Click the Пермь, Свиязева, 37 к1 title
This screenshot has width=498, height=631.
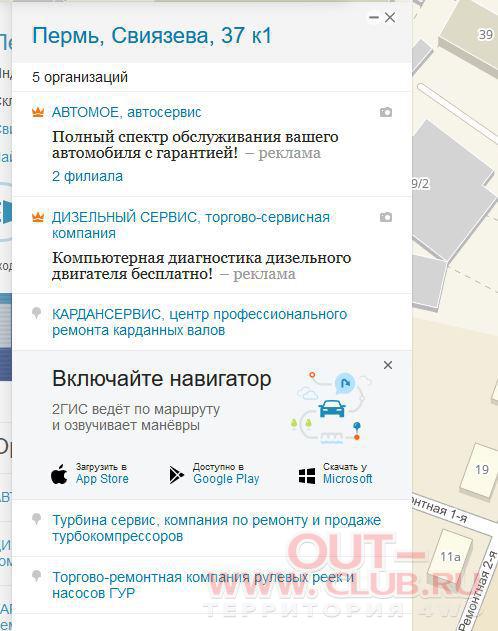(152, 36)
